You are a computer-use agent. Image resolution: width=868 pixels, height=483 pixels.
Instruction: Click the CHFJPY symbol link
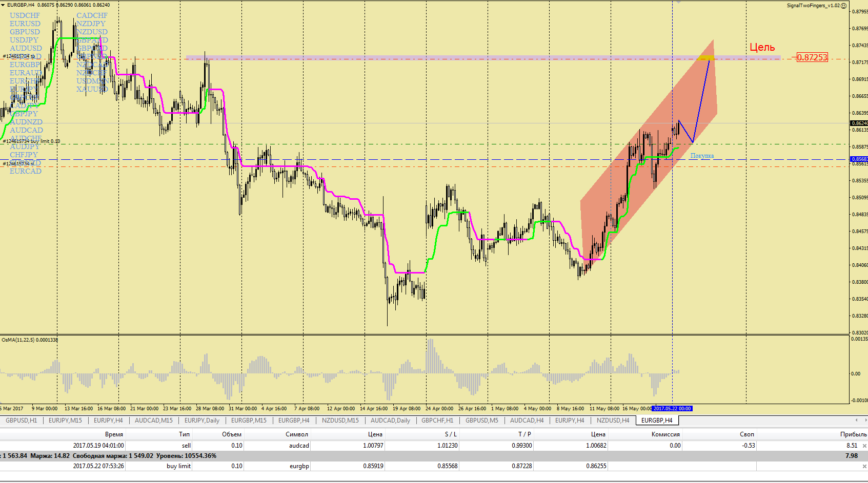pyautogui.click(x=24, y=155)
